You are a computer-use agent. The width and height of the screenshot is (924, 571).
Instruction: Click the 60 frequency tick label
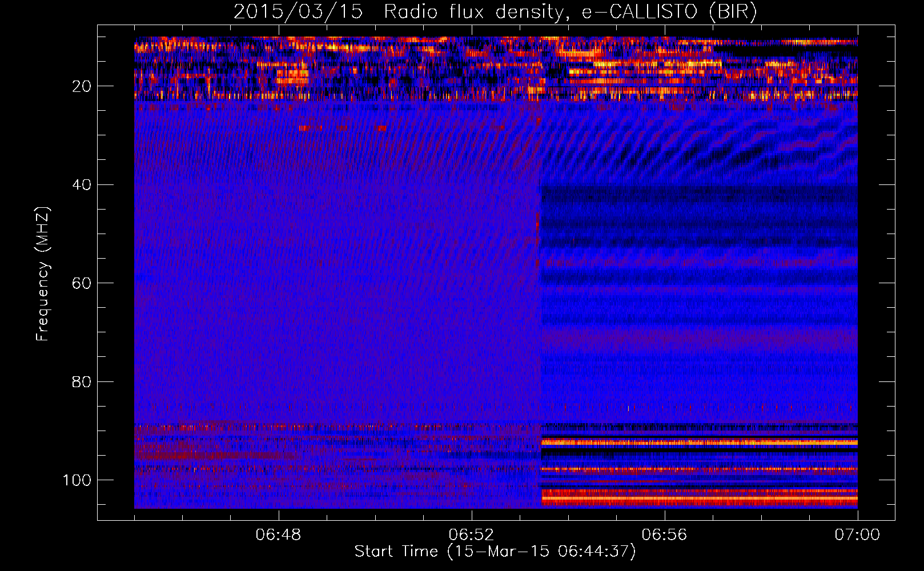[x=82, y=283]
